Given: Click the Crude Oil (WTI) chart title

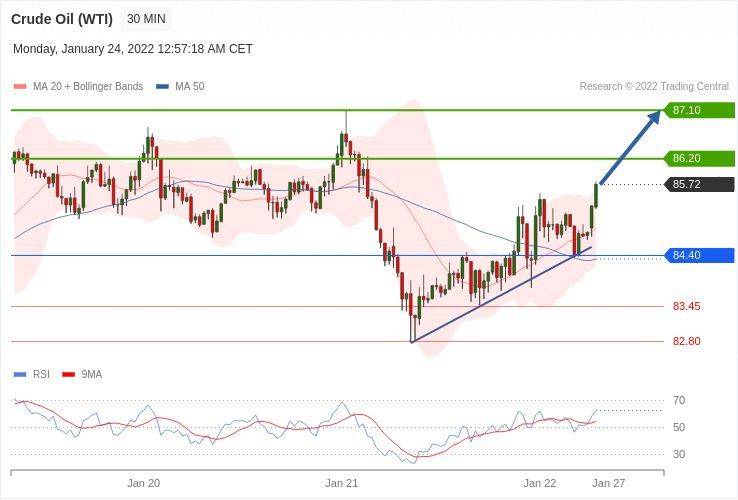Looking at the screenshot, I should point(61,19).
